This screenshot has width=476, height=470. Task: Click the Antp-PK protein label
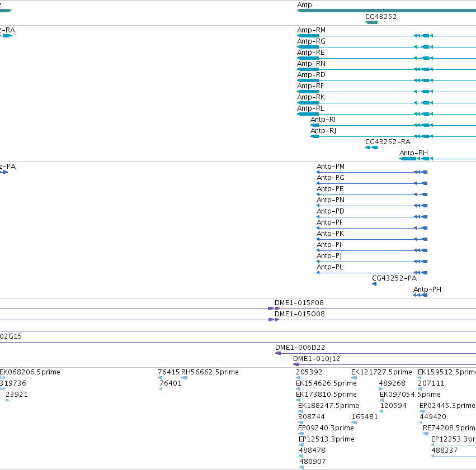pos(330,234)
